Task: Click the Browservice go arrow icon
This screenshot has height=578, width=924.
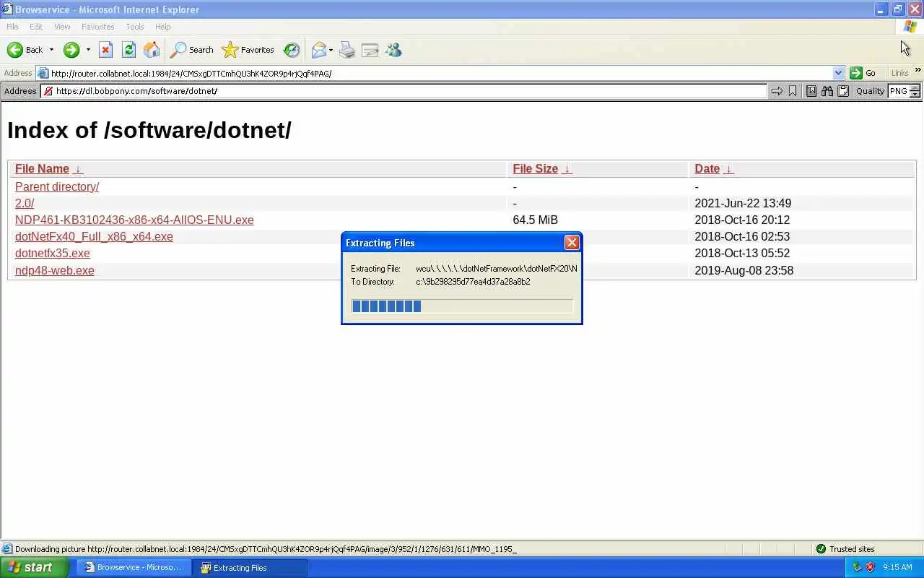Action: point(777,91)
